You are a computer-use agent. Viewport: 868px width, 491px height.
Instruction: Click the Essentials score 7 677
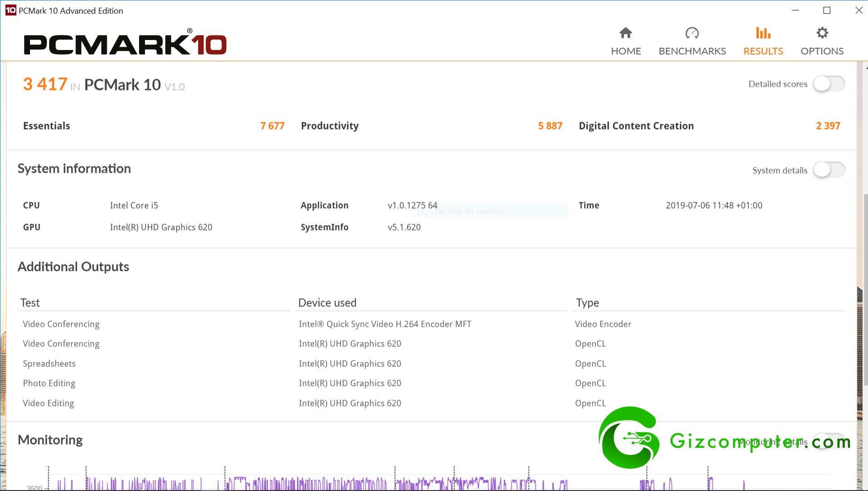coord(272,126)
